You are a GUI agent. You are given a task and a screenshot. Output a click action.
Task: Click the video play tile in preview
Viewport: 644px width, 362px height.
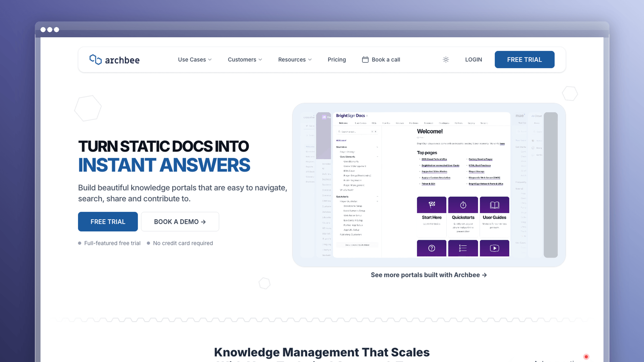[x=494, y=248]
